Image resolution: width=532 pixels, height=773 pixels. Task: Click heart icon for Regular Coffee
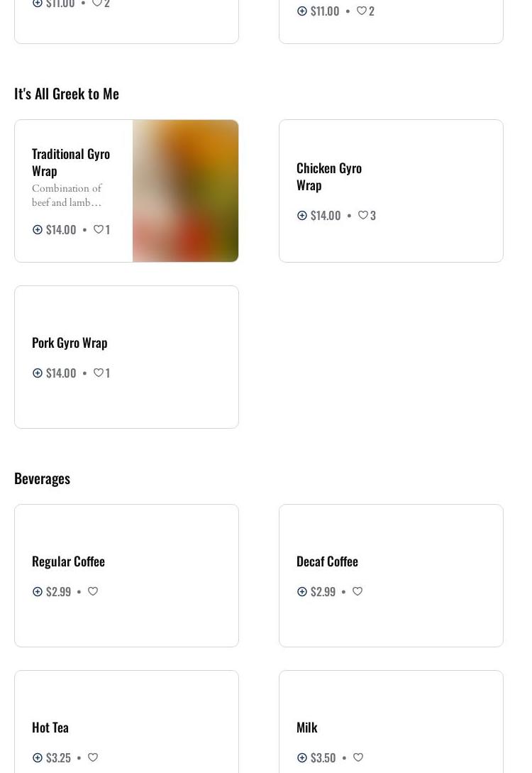pyautogui.click(x=93, y=591)
